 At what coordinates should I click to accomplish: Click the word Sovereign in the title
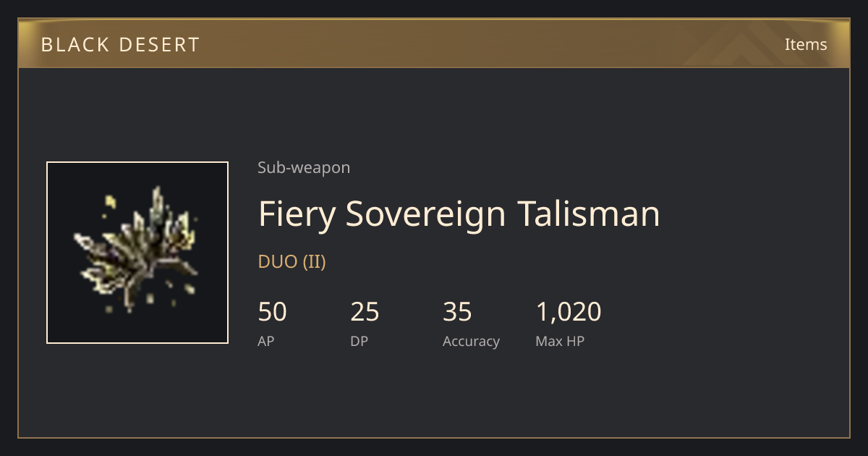[427, 214]
